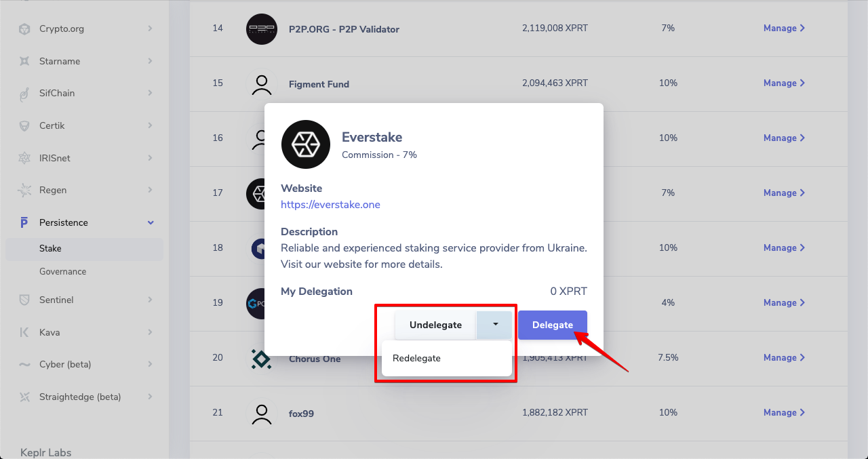Click Manage in rank 19 row
Viewport: 868px width, 459px height.
coord(784,303)
